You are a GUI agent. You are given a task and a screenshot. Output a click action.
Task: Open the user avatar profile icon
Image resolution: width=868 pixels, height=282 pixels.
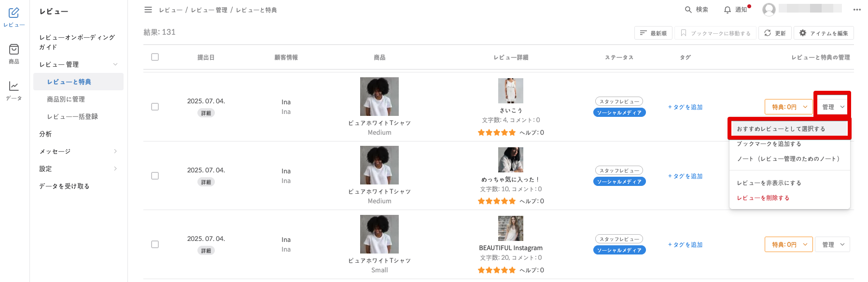tap(769, 10)
